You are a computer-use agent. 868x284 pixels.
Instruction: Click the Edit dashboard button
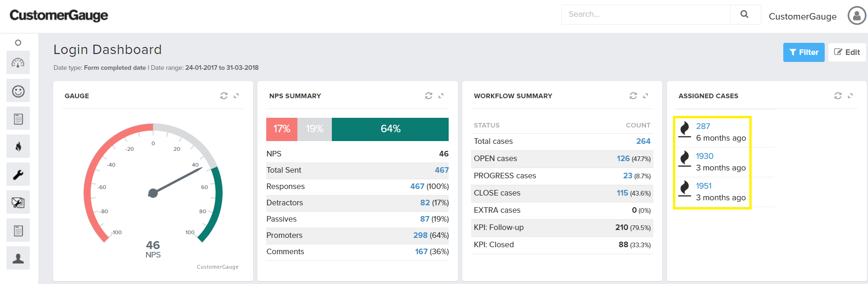[847, 52]
